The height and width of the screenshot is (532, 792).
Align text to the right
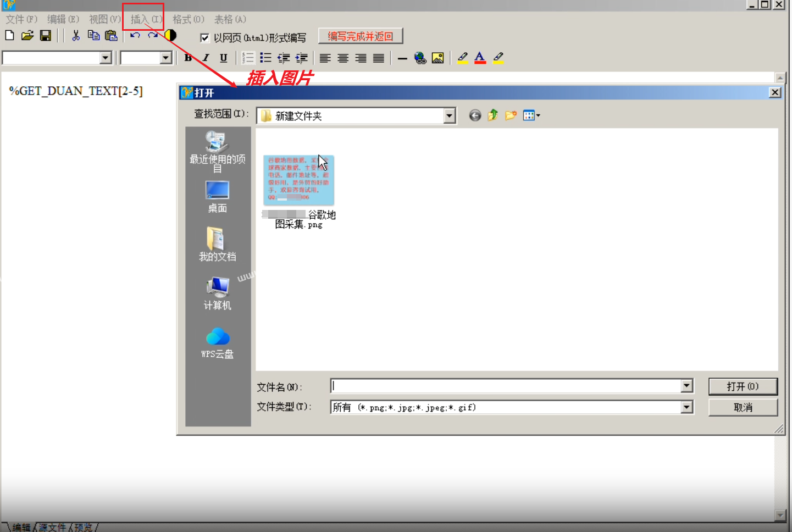[x=361, y=58]
